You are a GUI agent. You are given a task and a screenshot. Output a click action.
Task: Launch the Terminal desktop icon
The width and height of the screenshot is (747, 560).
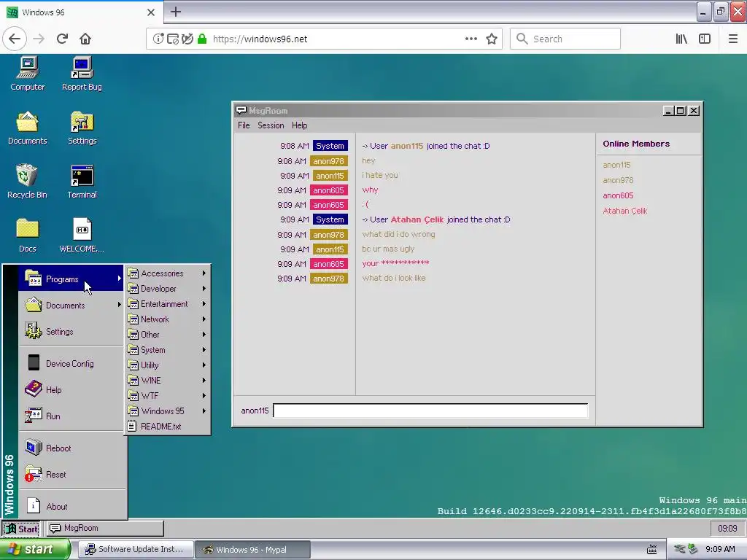82,182
